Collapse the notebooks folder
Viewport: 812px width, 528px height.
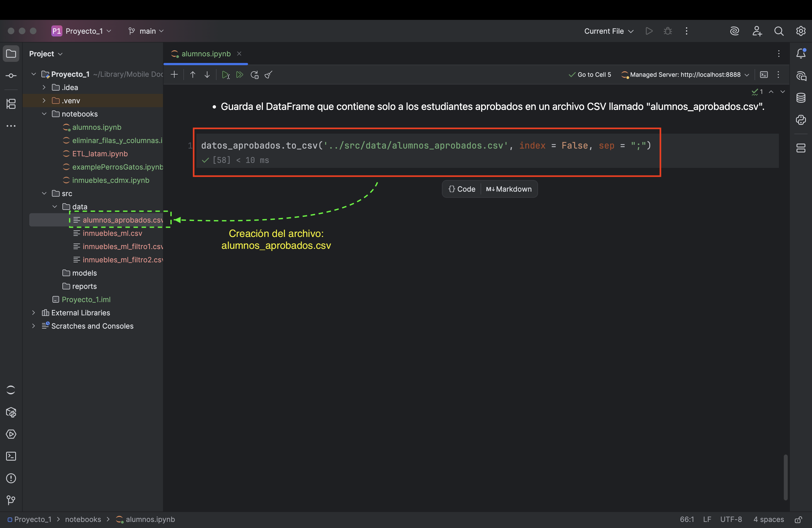point(44,114)
